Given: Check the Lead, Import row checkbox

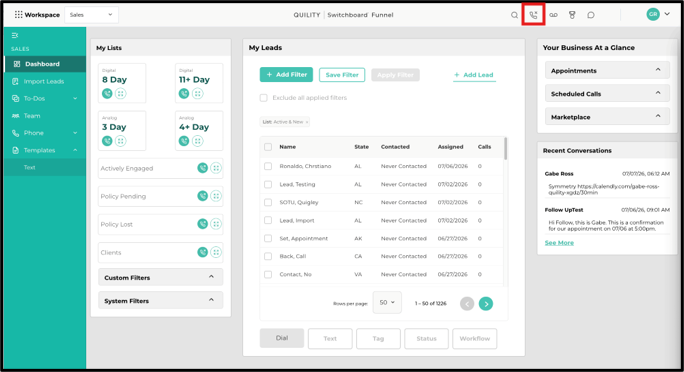Looking at the screenshot, I should pos(268,220).
